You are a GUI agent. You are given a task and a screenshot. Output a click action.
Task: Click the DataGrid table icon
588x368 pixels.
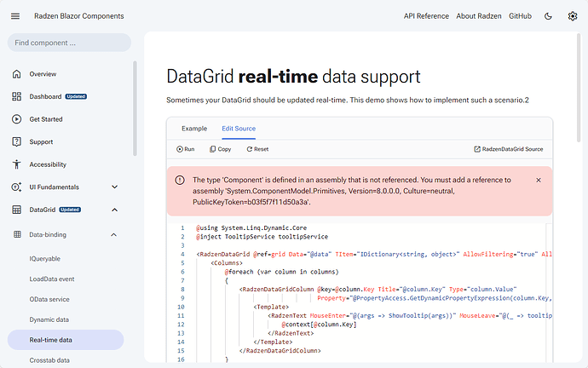16,210
